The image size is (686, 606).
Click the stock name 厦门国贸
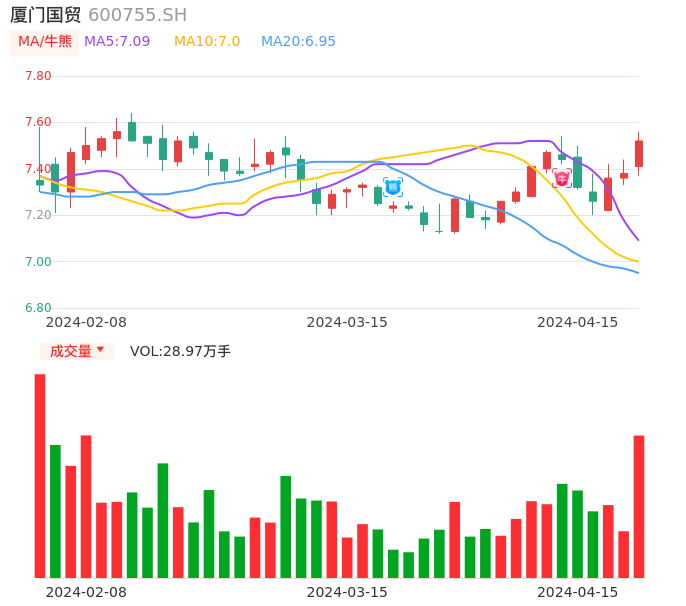(x=45, y=15)
